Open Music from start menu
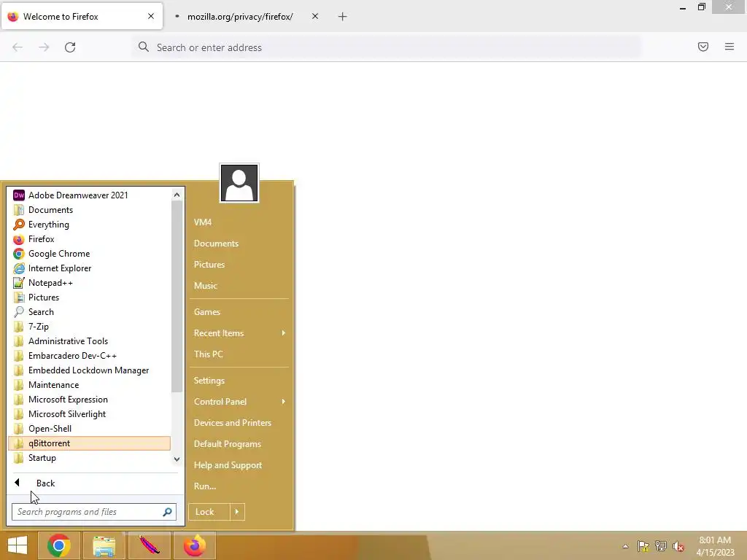This screenshot has height=560, width=747. [x=239, y=286]
